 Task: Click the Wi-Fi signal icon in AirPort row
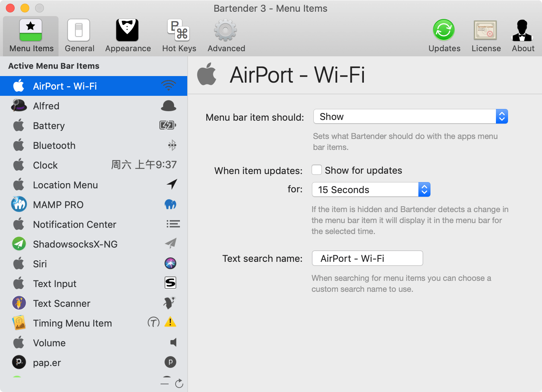169,86
